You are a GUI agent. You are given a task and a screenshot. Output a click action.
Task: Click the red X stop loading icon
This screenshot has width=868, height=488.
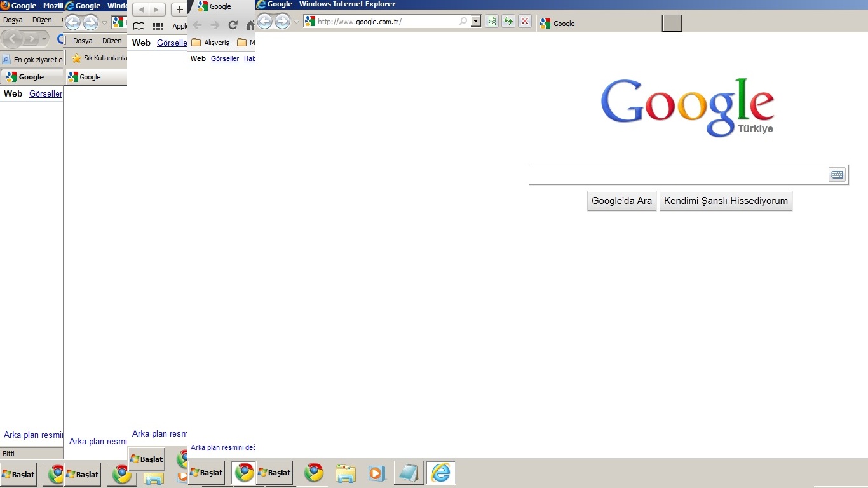coord(525,22)
